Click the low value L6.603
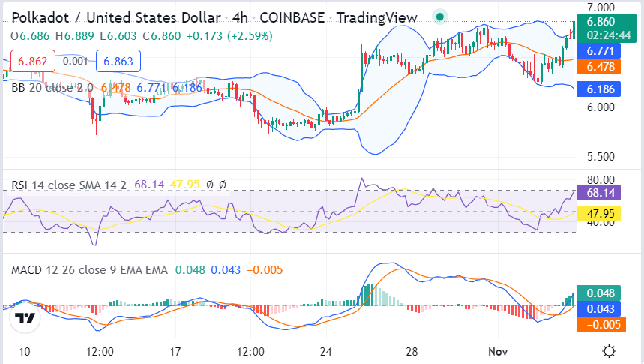Image resolution: width=644 pixels, height=364 pixels. 118,36
